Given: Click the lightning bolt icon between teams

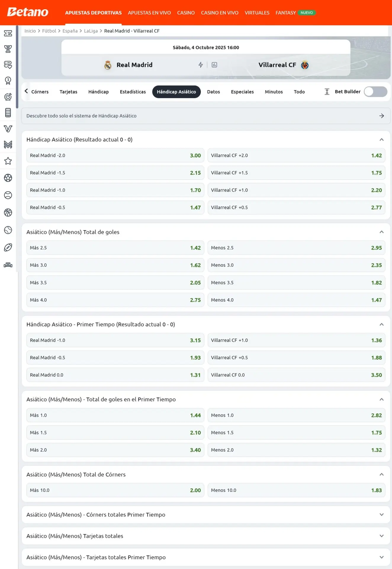Looking at the screenshot, I should (200, 65).
